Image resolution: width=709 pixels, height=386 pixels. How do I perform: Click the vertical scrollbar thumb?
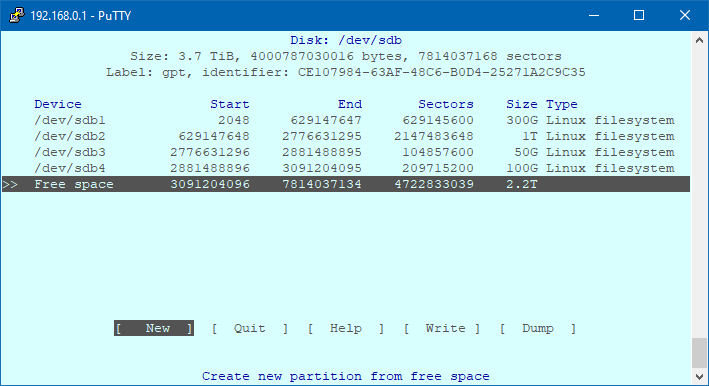[x=700, y=353]
